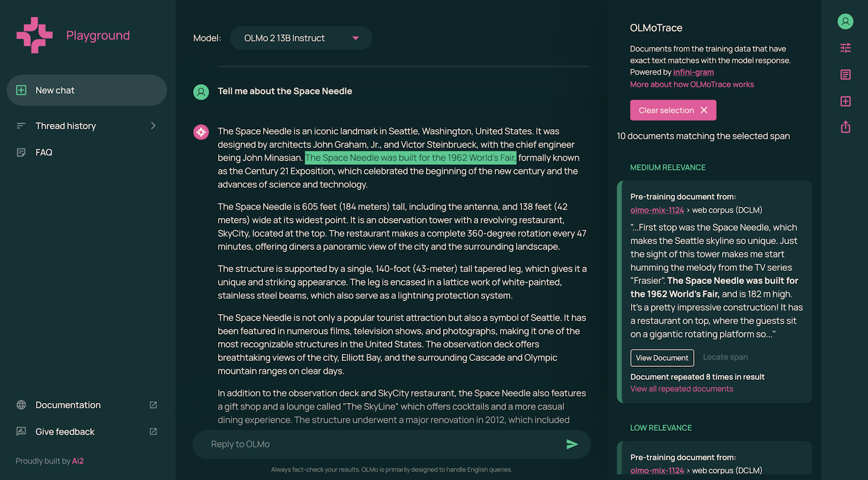Click the user avatar beside the prompt
This screenshot has height=480, width=868.
click(x=201, y=92)
